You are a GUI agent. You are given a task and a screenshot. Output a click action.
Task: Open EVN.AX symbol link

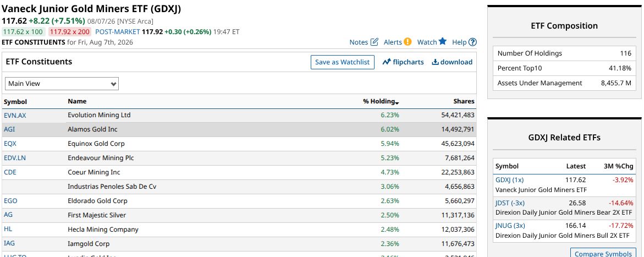[x=15, y=116]
